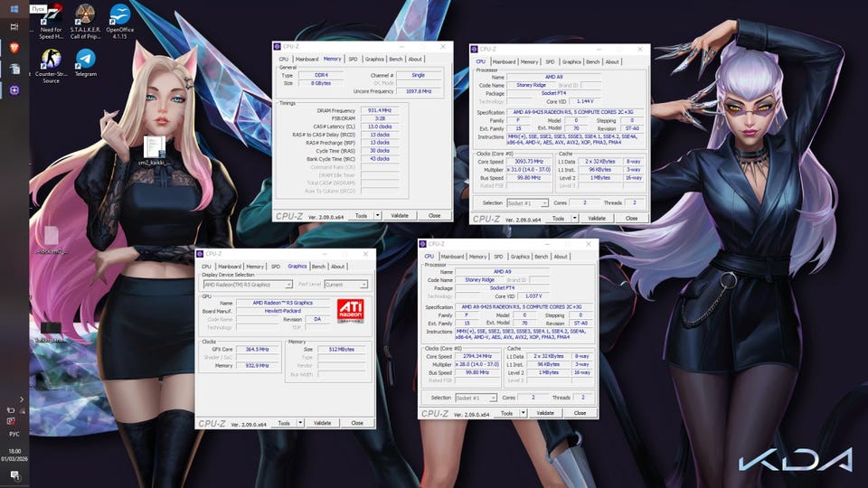Click the Multiplier value x 31.0 (14.0 - 37.0)
Image resolution: width=868 pixels, height=488 pixels.
click(x=529, y=170)
